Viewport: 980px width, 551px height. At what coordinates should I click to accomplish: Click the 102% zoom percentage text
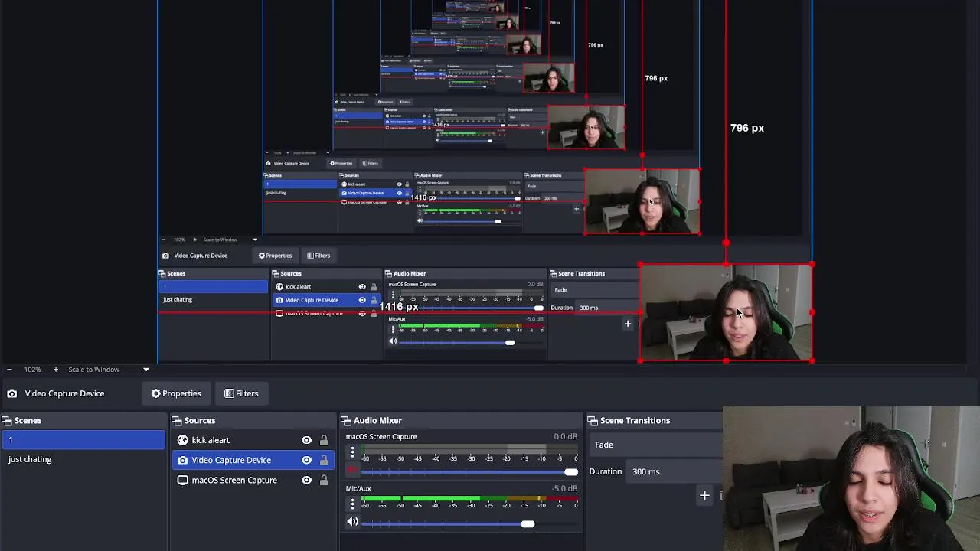click(32, 370)
